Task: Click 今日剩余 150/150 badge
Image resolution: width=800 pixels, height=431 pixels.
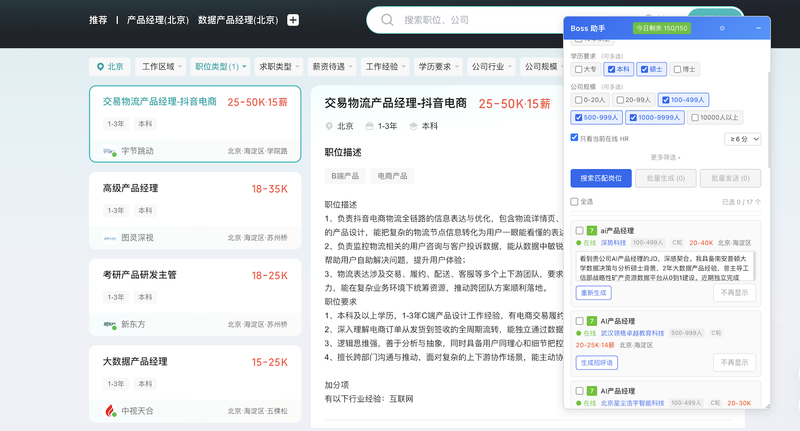Action: click(x=662, y=28)
